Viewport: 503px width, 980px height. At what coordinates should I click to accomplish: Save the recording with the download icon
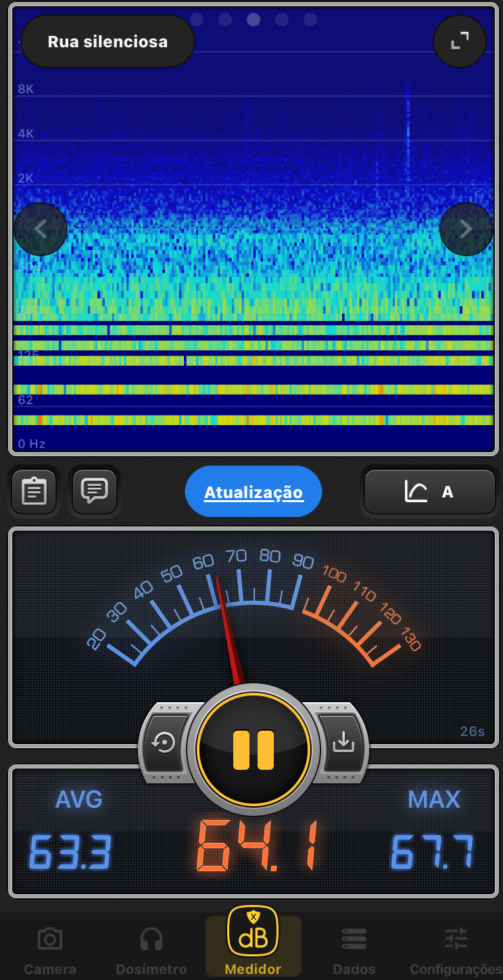click(x=343, y=742)
